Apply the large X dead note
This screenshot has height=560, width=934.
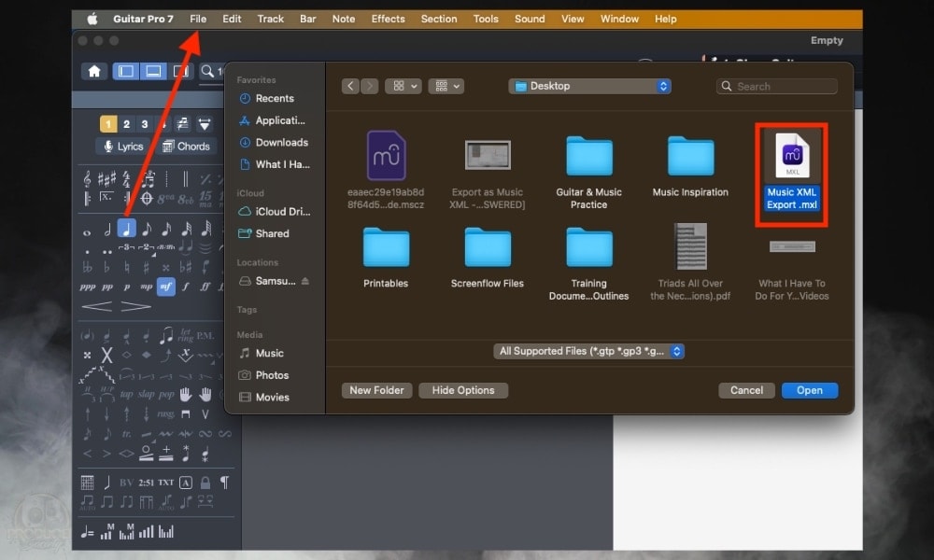[x=106, y=356]
